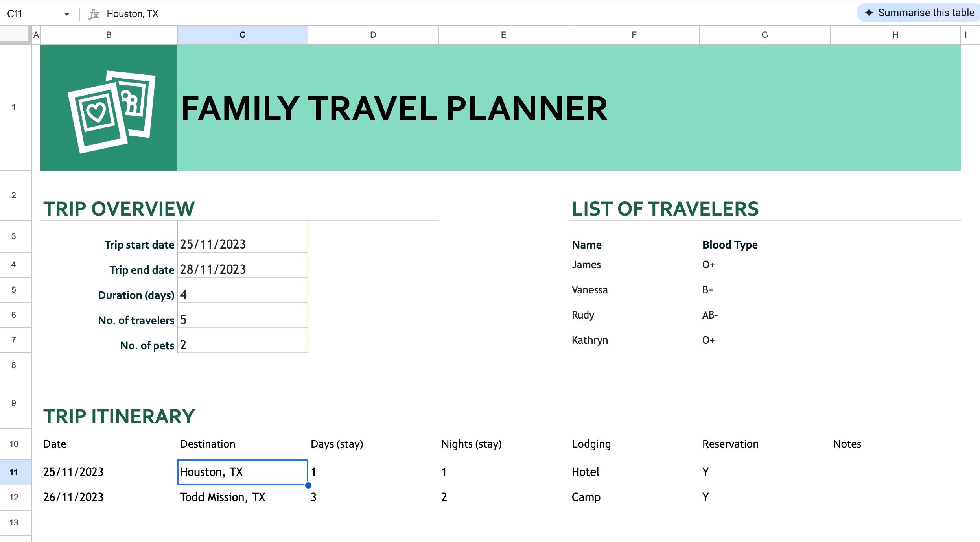Click traveler name Kathryn
Image resolution: width=980 pixels, height=542 pixels.
[x=590, y=340]
